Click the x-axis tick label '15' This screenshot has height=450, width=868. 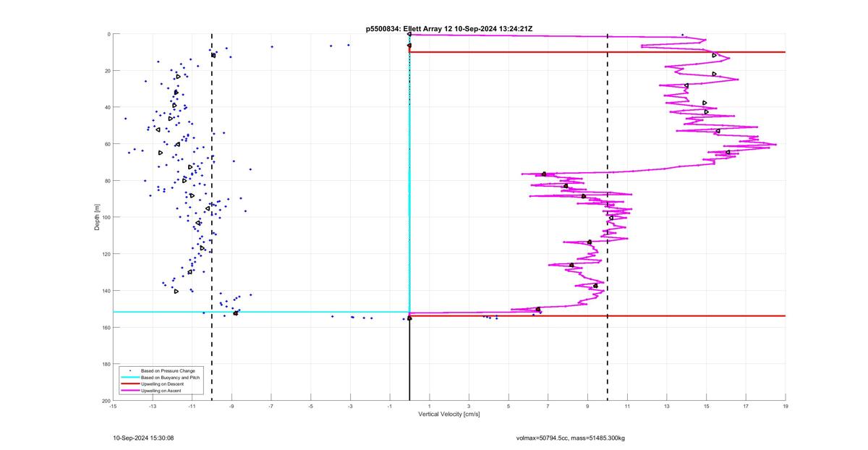tap(707, 407)
